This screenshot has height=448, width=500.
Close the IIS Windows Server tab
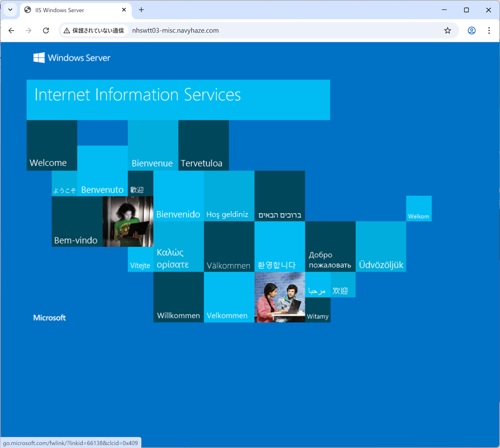(124, 10)
